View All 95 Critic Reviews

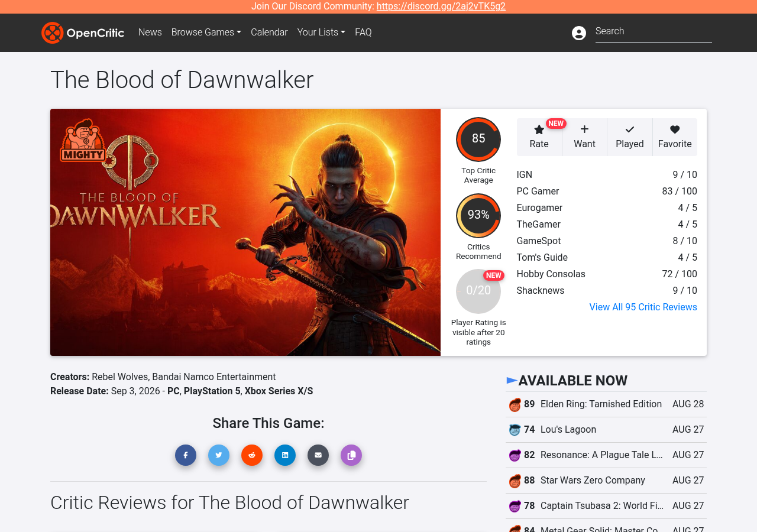(x=643, y=307)
